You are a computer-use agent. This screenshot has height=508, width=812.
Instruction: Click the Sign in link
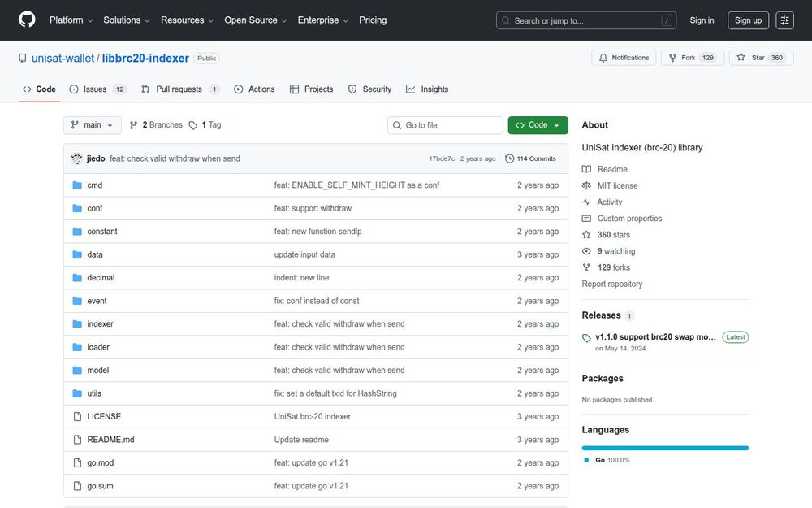point(702,20)
